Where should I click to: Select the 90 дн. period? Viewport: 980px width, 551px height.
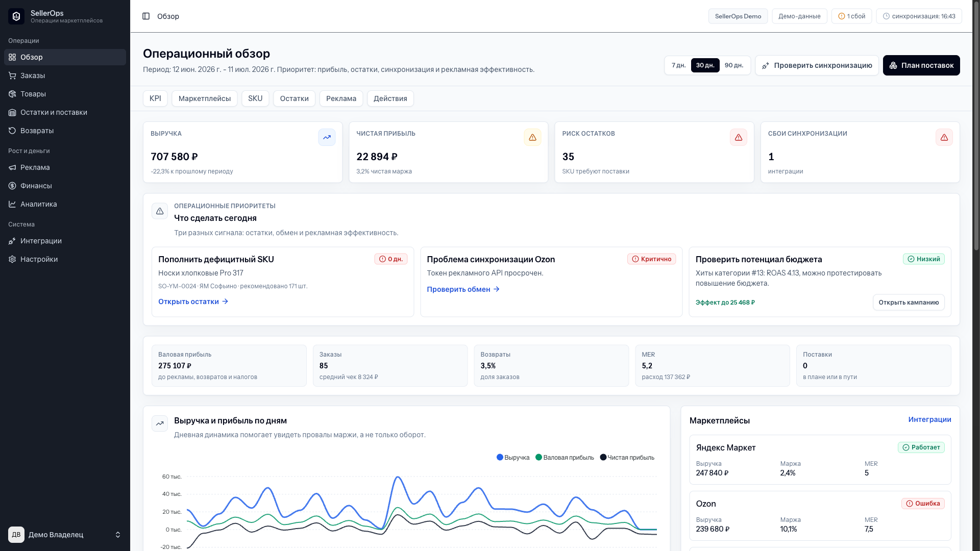733,65
